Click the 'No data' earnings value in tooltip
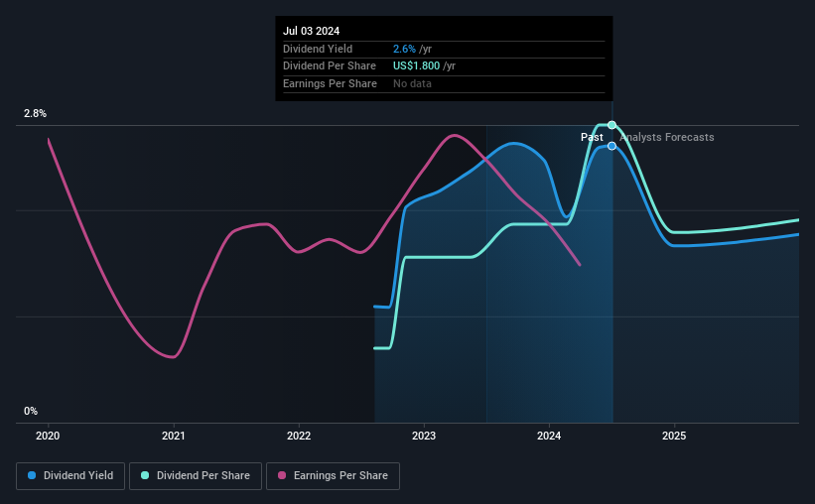This screenshot has height=504, width=815. tap(412, 83)
